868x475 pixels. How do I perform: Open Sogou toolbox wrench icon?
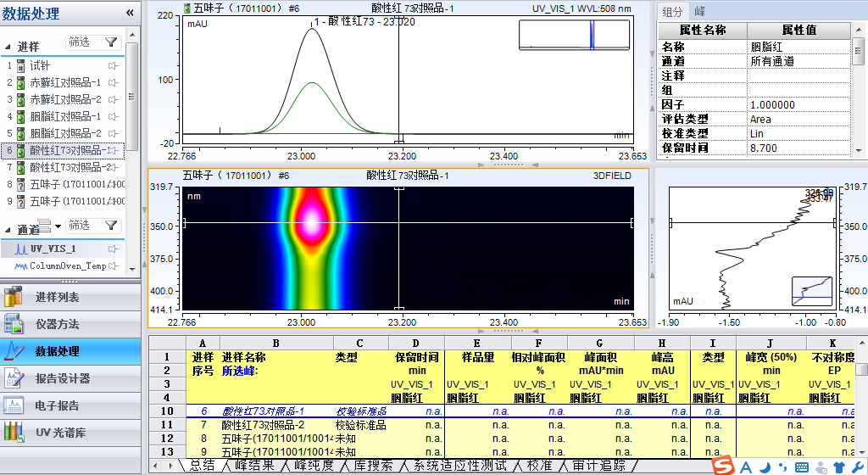[x=858, y=468]
